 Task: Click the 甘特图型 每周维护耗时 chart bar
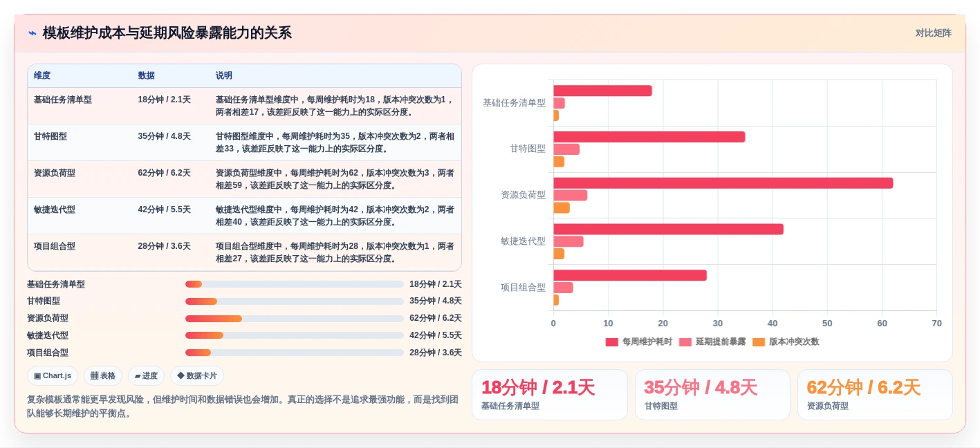[649, 137]
